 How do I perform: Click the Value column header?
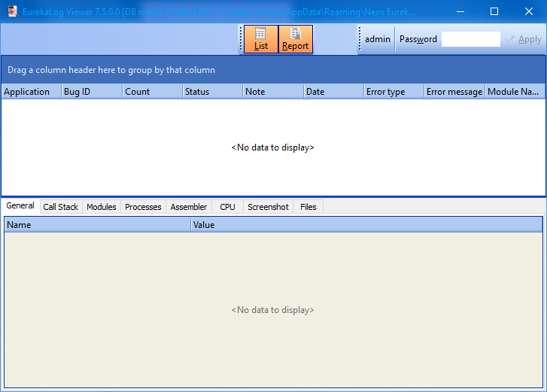366,225
